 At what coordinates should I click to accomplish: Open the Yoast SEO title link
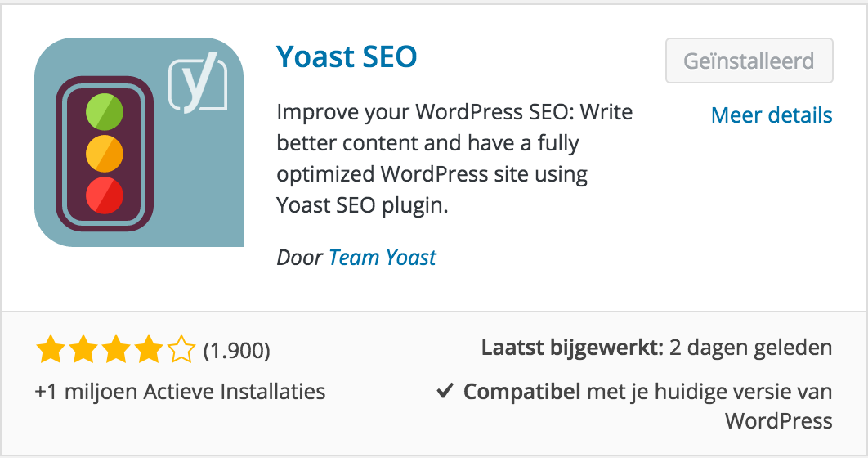[347, 56]
